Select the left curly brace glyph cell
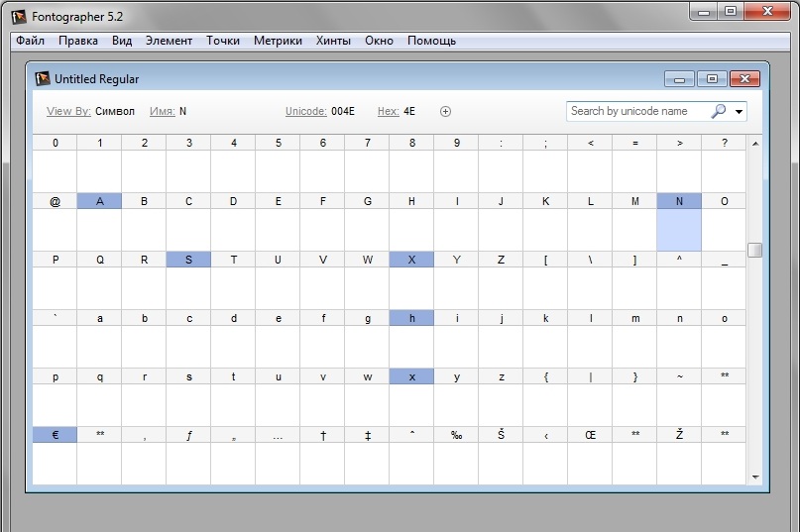800x532 pixels. tap(545, 398)
